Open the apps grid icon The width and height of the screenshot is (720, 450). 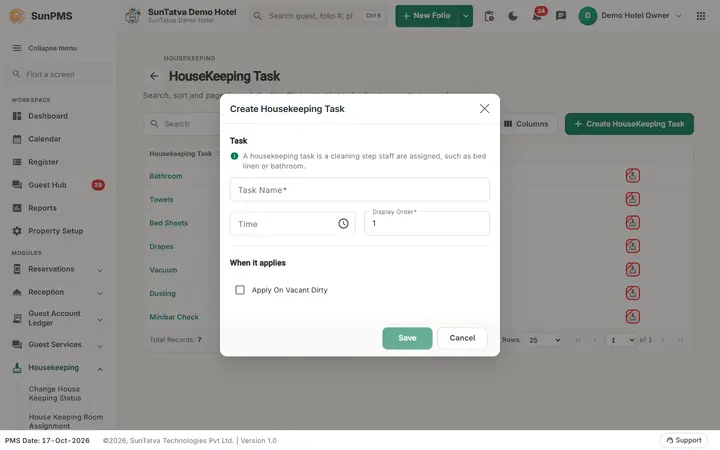(x=701, y=16)
